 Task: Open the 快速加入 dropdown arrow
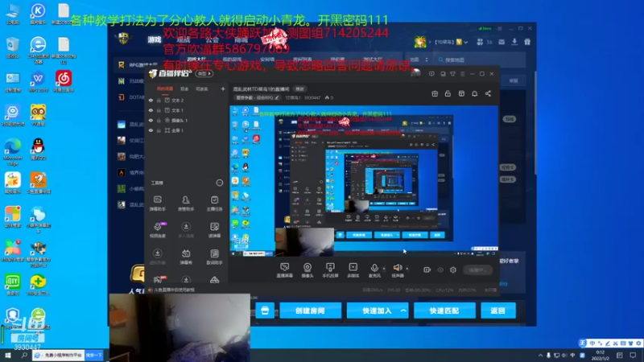point(403,311)
